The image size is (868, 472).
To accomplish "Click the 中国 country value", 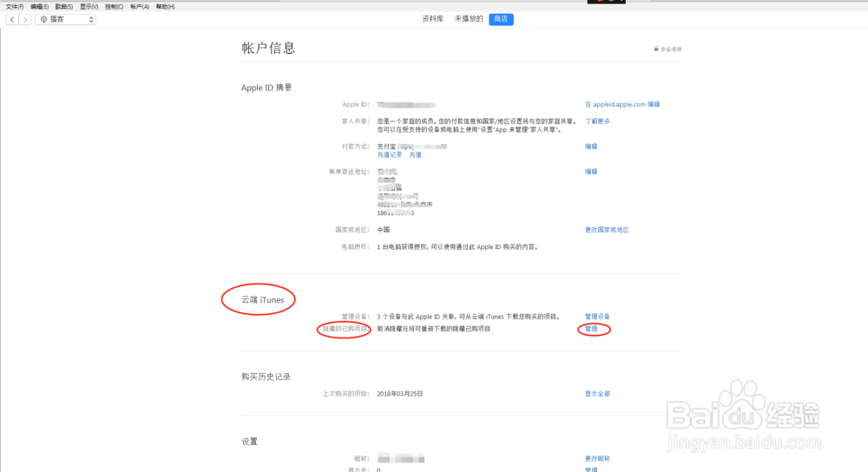I will click(383, 230).
